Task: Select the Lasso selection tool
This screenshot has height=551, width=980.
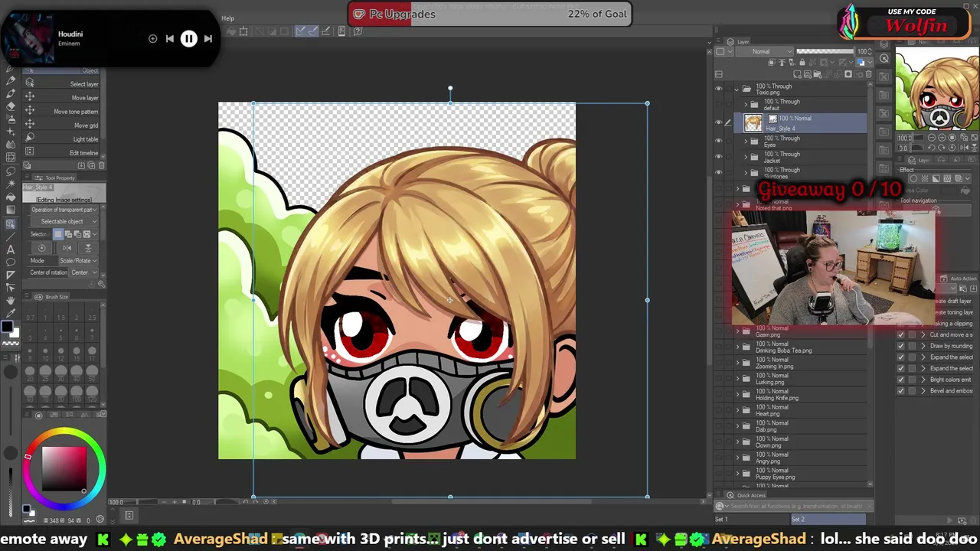Action: tap(11, 170)
